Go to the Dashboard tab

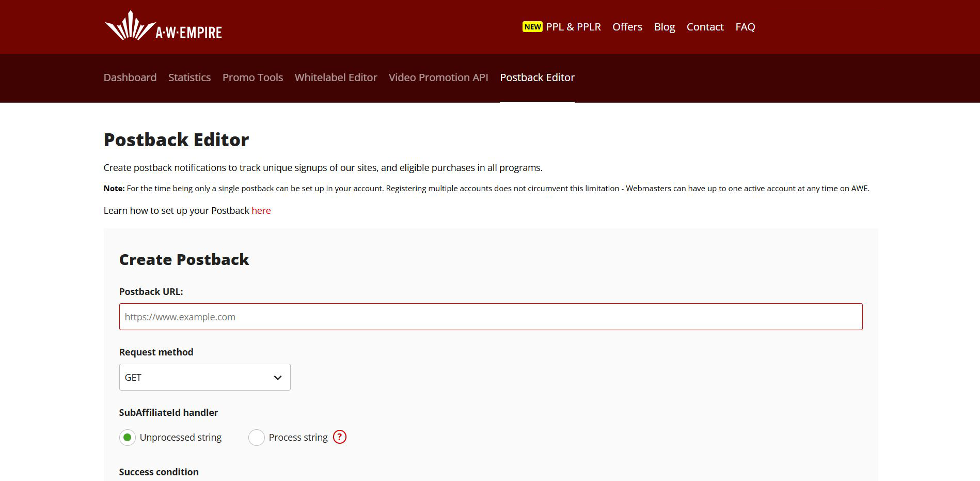pos(130,77)
